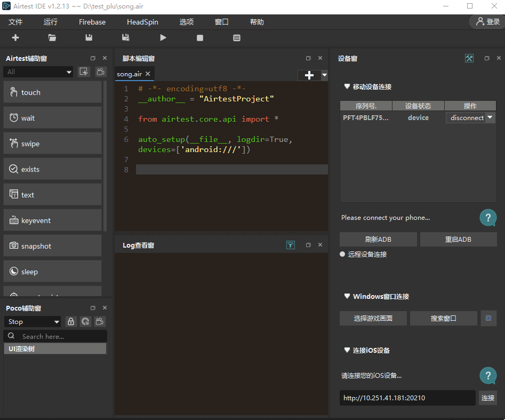Open the Firebase menu
This screenshot has height=420, width=505.
(x=92, y=22)
